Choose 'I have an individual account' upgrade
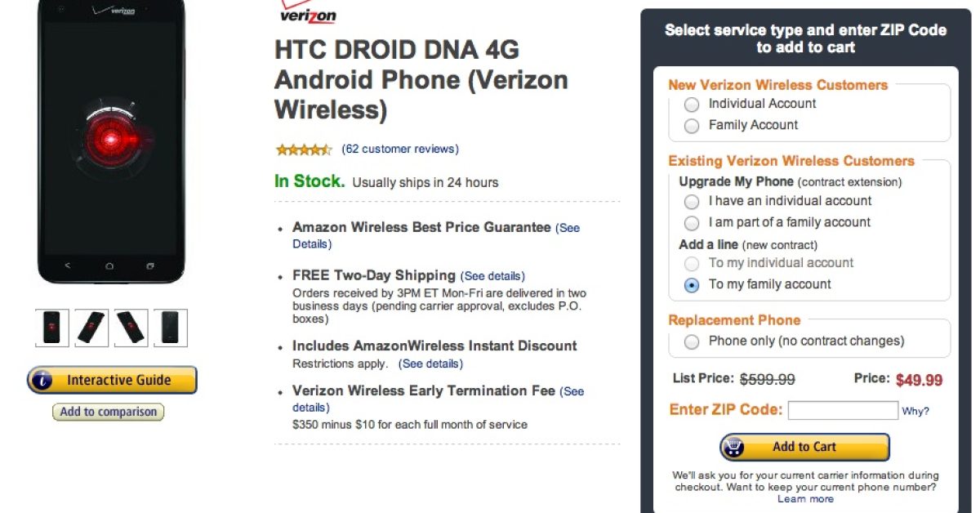Screen dimensions: 980x513 pos(692,202)
